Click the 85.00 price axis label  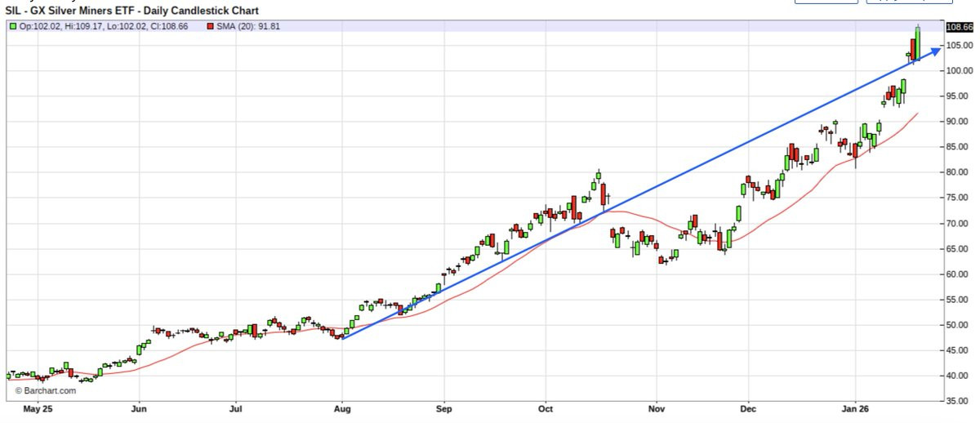[956, 147]
